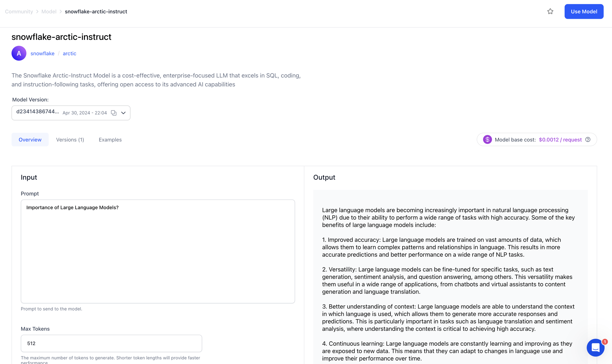Expand the model version dropdown chevron
612x364 pixels.
(124, 113)
